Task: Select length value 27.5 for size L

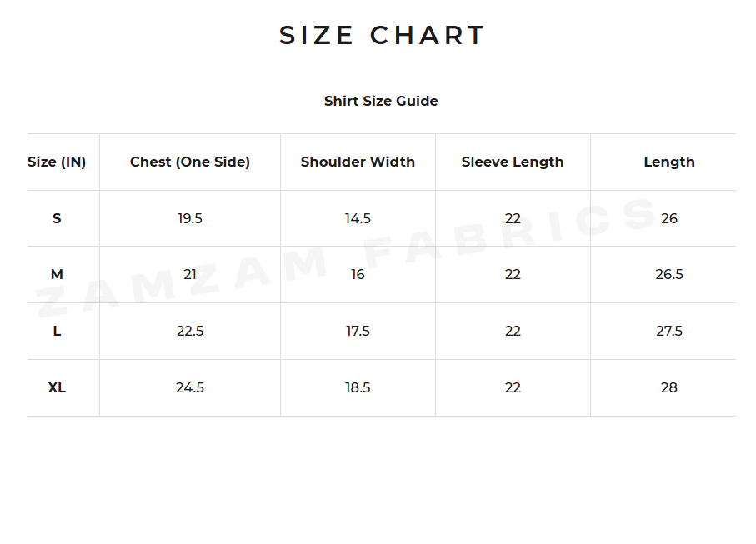Action: (668, 331)
